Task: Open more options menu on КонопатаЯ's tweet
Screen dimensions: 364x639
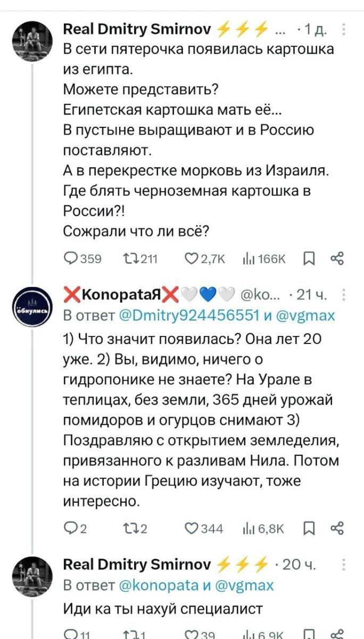Action: [x=344, y=295]
